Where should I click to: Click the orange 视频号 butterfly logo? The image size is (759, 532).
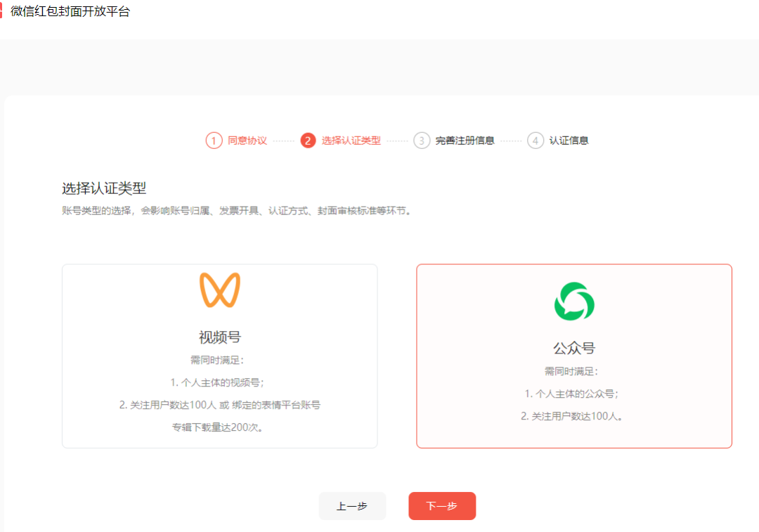[x=220, y=290]
